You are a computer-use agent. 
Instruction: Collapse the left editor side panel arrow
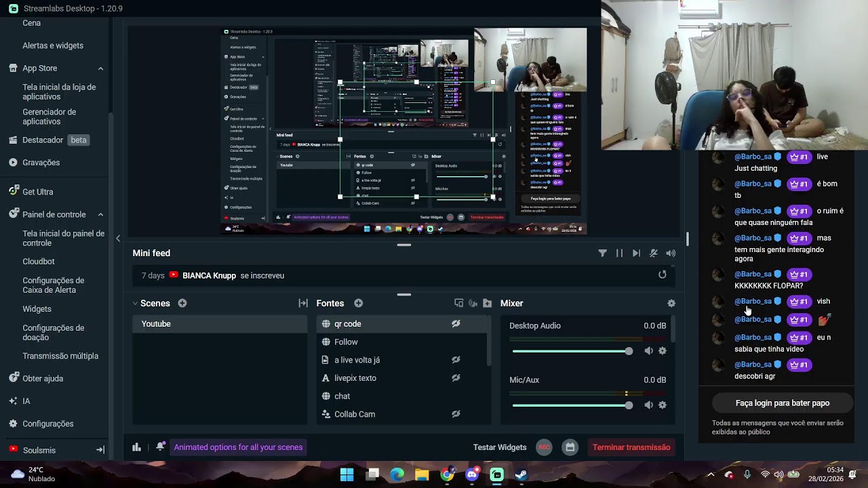click(x=118, y=239)
